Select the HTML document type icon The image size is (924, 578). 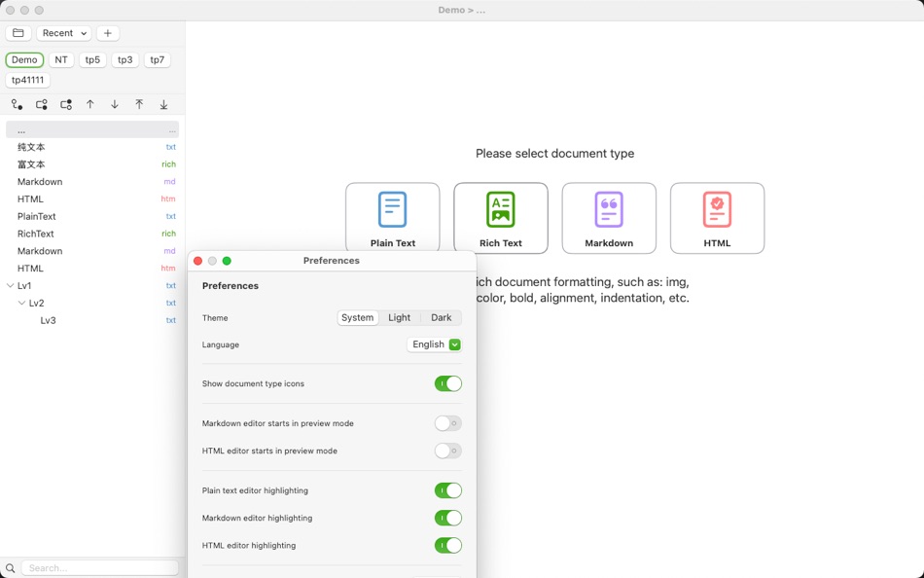(x=717, y=217)
